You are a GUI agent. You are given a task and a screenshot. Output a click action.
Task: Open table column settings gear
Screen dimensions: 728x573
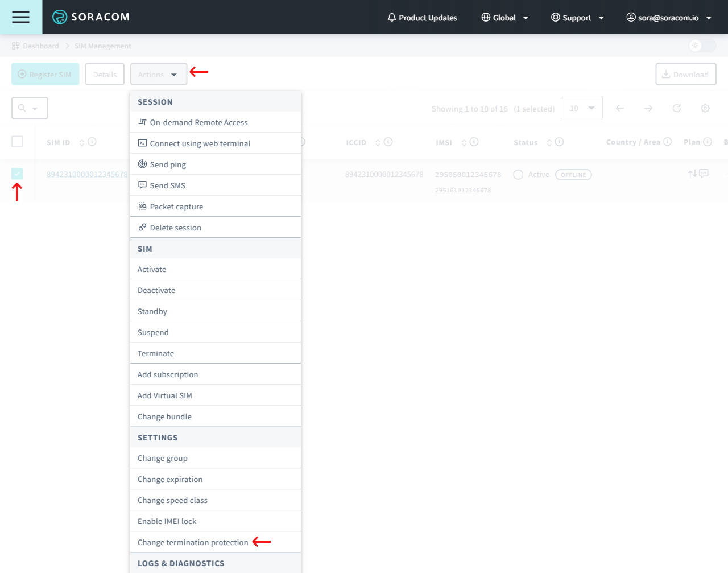[705, 108]
